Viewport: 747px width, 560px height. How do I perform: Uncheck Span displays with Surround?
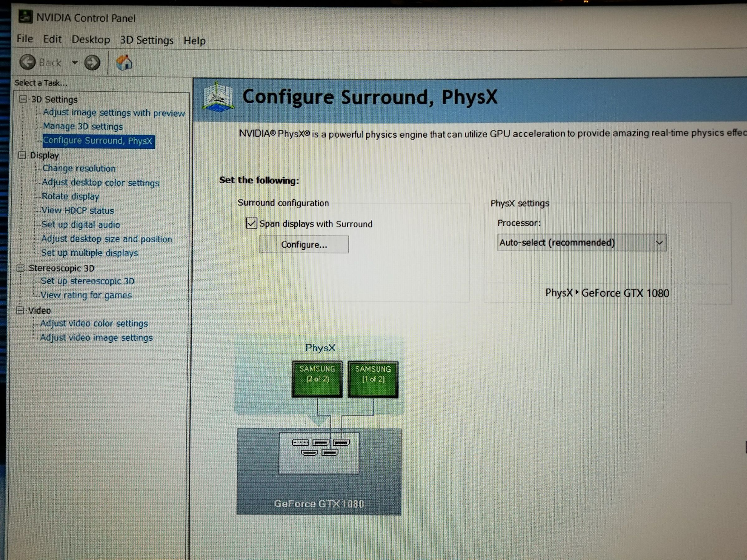click(251, 223)
